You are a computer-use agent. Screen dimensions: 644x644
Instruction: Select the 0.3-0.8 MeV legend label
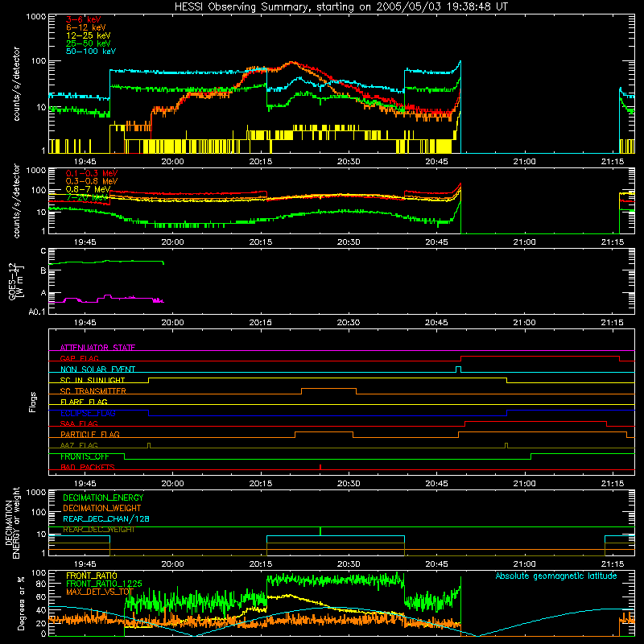(x=92, y=181)
